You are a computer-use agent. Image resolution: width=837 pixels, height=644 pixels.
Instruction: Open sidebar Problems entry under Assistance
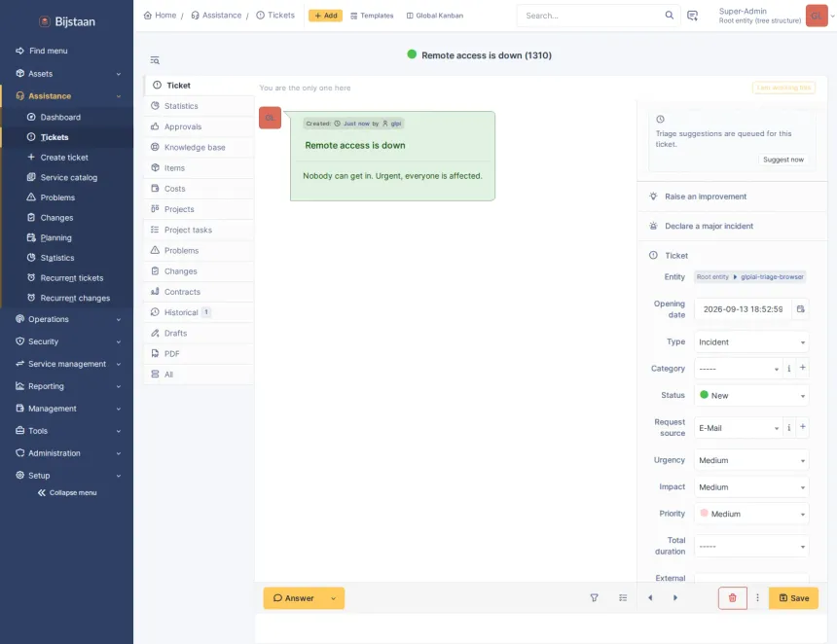(57, 197)
